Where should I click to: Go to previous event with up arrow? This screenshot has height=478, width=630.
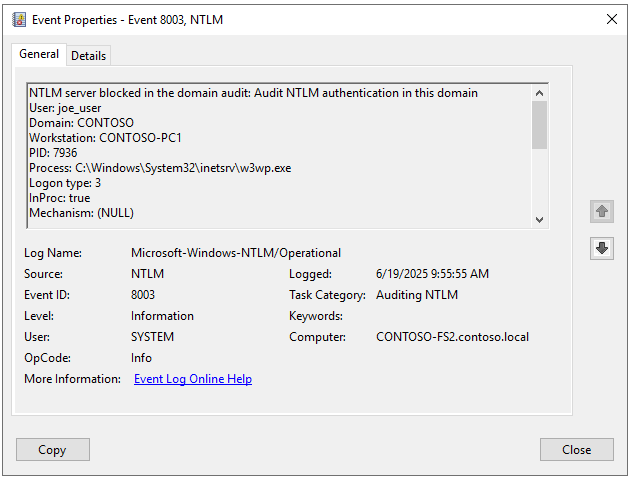[602, 211]
